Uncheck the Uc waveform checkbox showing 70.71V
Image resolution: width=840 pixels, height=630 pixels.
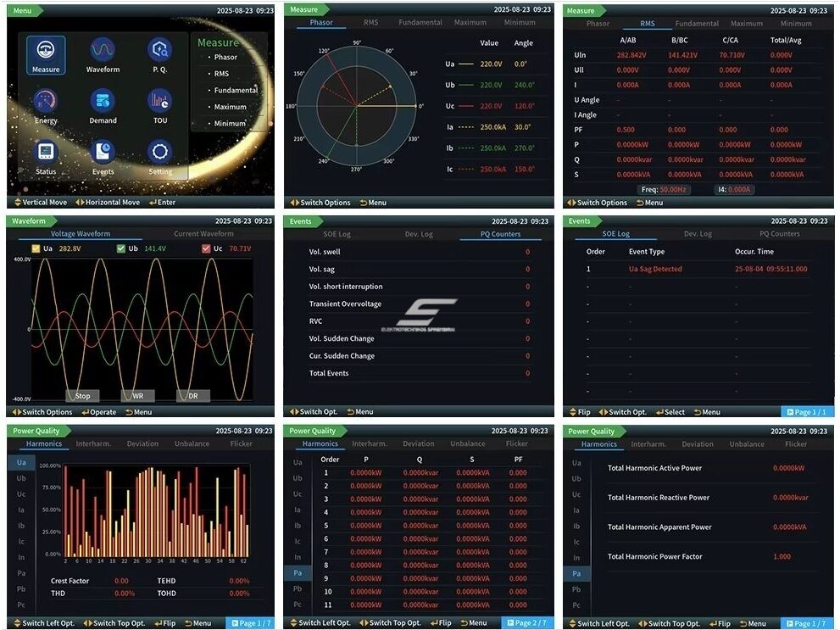(206, 248)
